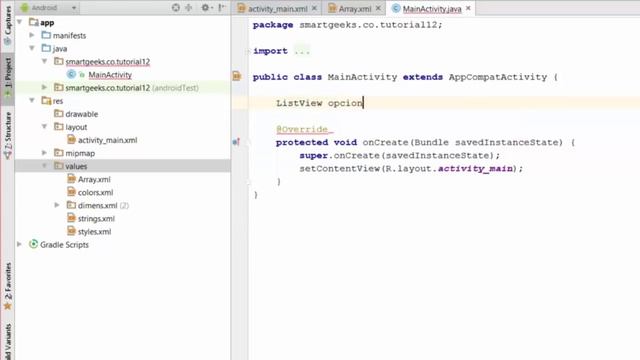Expand the dimens.xml node
640x360 pixels.
(57, 205)
